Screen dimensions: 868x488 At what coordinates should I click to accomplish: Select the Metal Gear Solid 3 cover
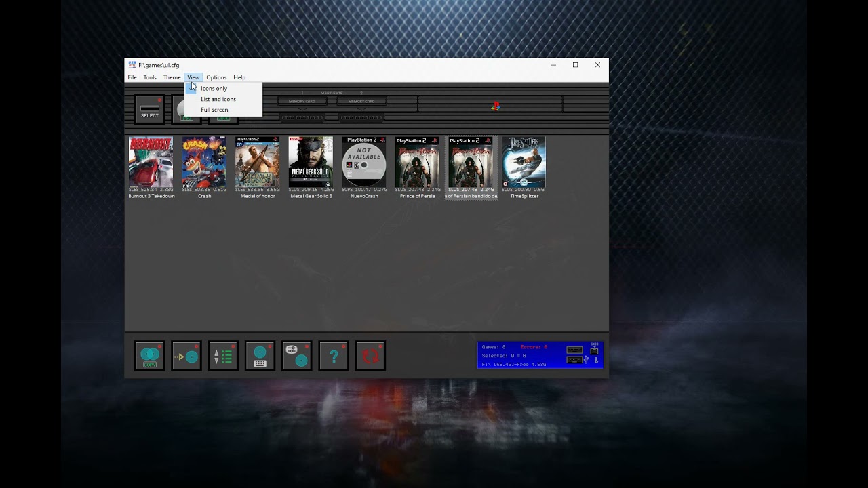tap(311, 162)
